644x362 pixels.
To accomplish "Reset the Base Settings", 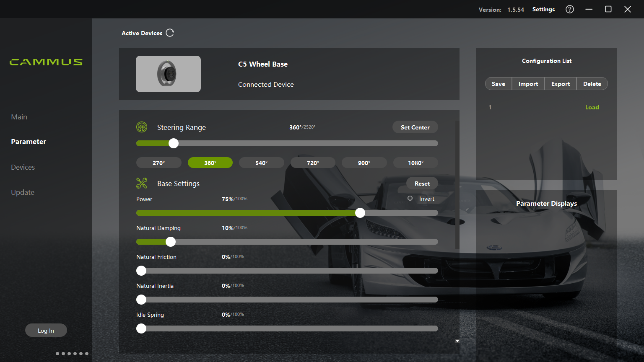I will pos(422,184).
